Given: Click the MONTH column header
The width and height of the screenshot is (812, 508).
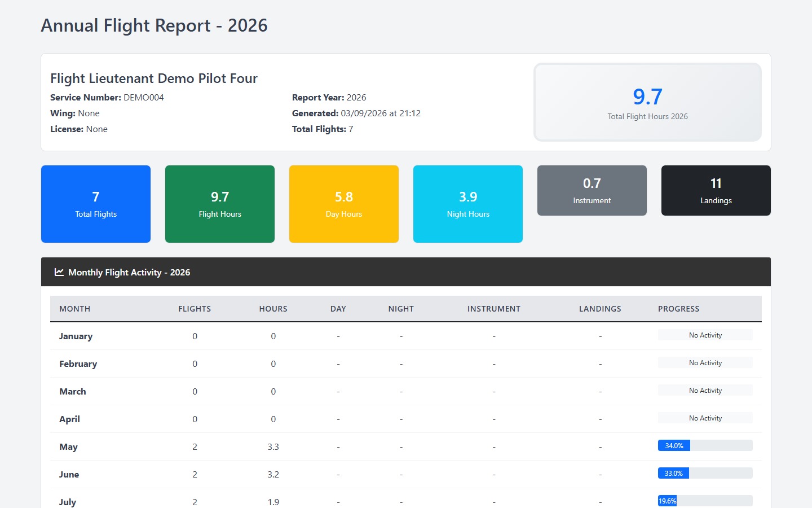Looking at the screenshot, I should [x=75, y=309].
